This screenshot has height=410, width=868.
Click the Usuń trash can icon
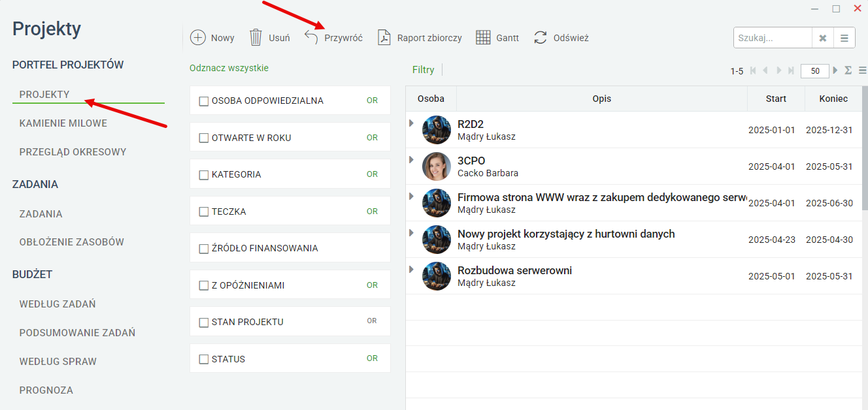coord(256,38)
